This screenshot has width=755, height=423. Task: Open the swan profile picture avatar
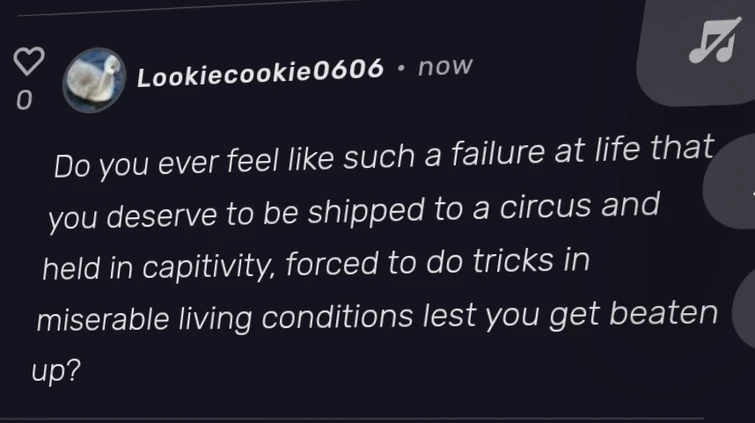95,80
